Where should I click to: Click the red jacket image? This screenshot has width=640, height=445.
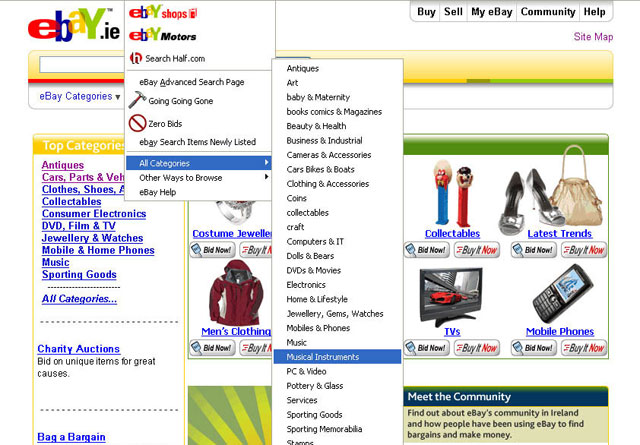point(236,292)
